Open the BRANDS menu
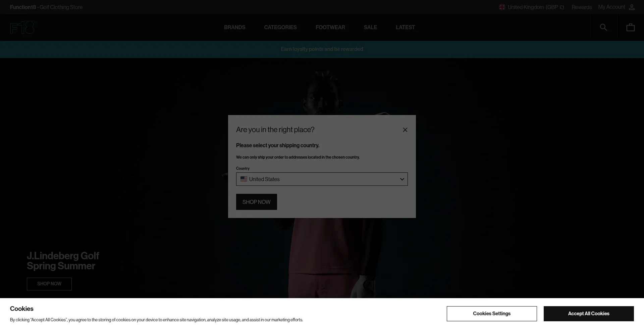Screen dimensions: 644x333 click(x=234, y=27)
